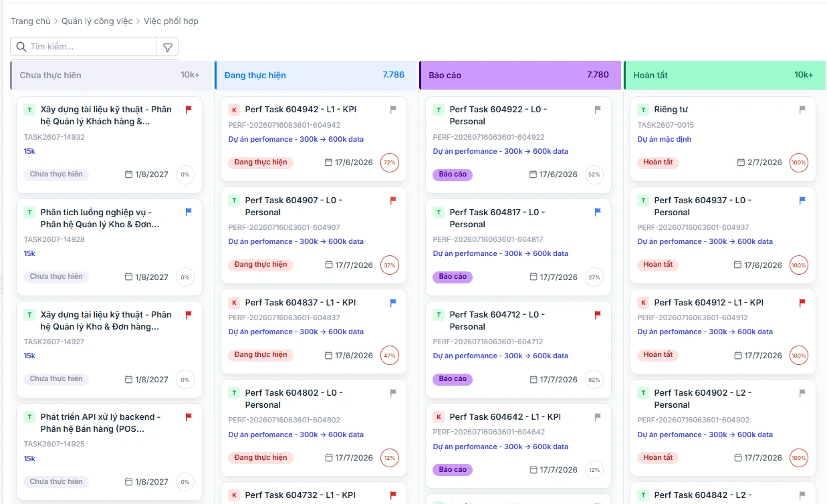The image size is (827, 504).
Task: Click Chưa thực hiện status on TASK2607-14932
Action: click(x=56, y=174)
